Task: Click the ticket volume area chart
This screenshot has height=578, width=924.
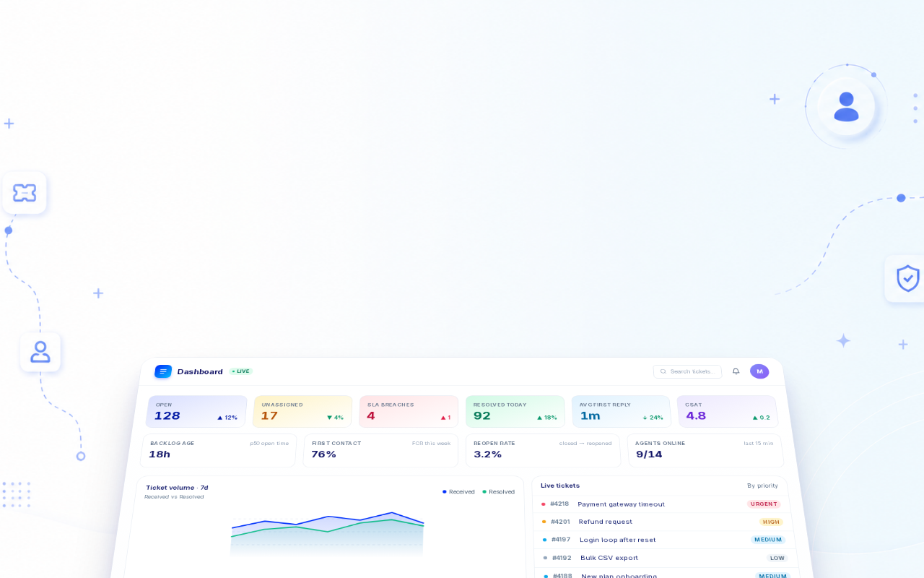Action: tap(328, 535)
